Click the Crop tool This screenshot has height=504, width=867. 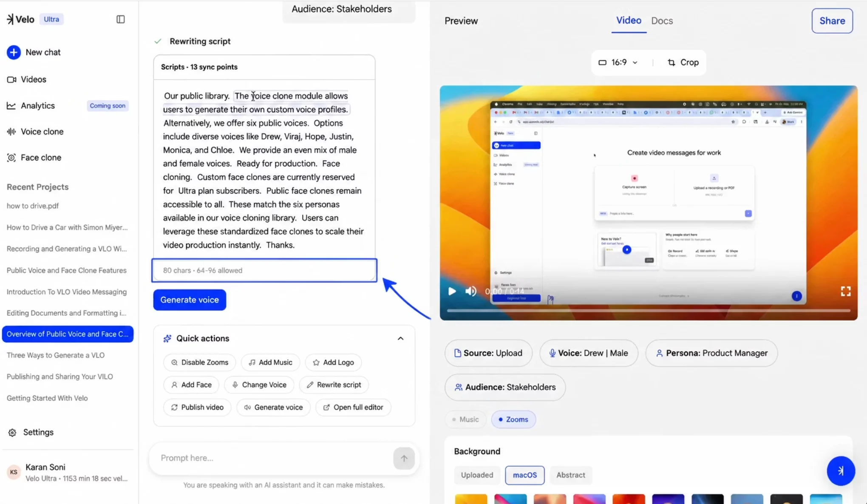[683, 62]
